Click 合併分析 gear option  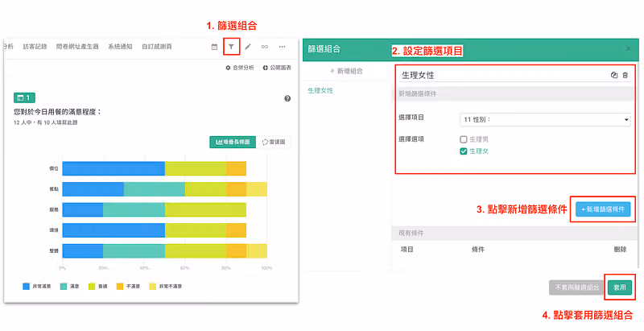coord(239,68)
